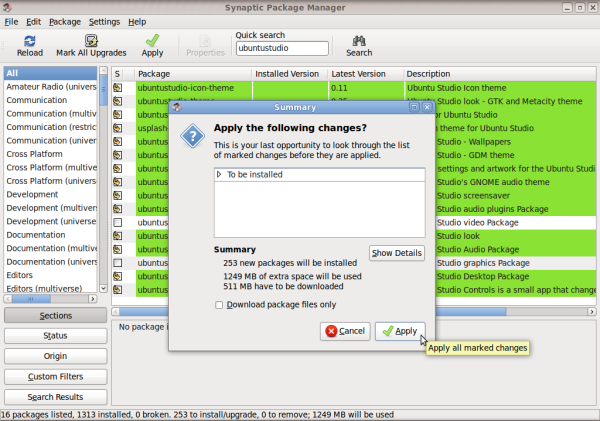Open the Edit menu
Viewport: 600px width, 421px height.
click(33, 22)
